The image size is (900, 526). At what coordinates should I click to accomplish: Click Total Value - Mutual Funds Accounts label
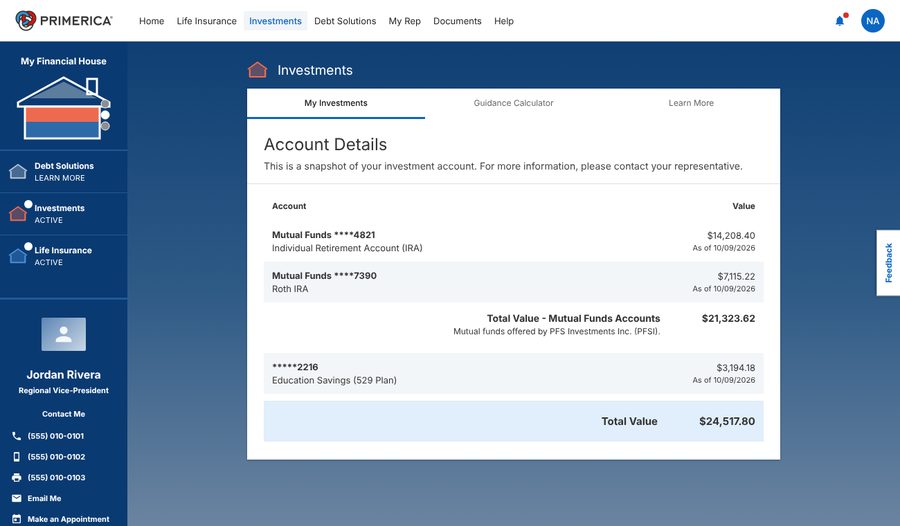(573, 318)
